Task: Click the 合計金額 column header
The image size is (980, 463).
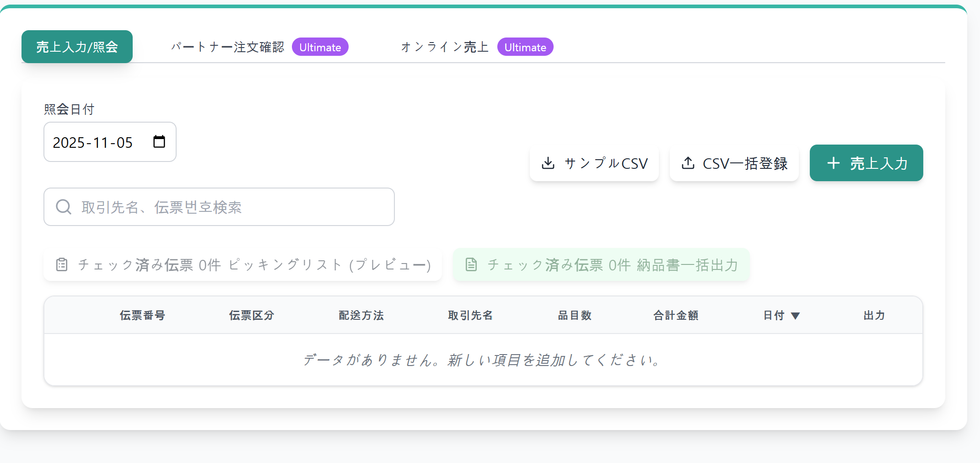Action: pyautogui.click(x=675, y=315)
